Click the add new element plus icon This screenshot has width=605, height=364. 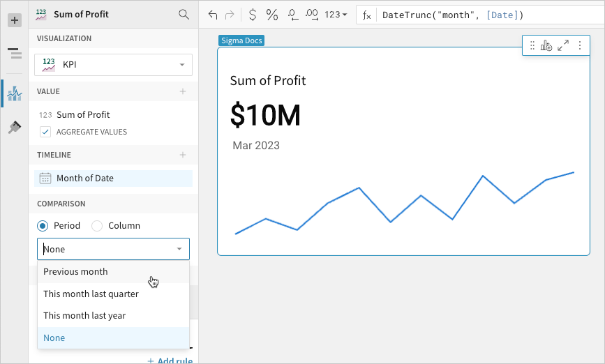(14, 20)
